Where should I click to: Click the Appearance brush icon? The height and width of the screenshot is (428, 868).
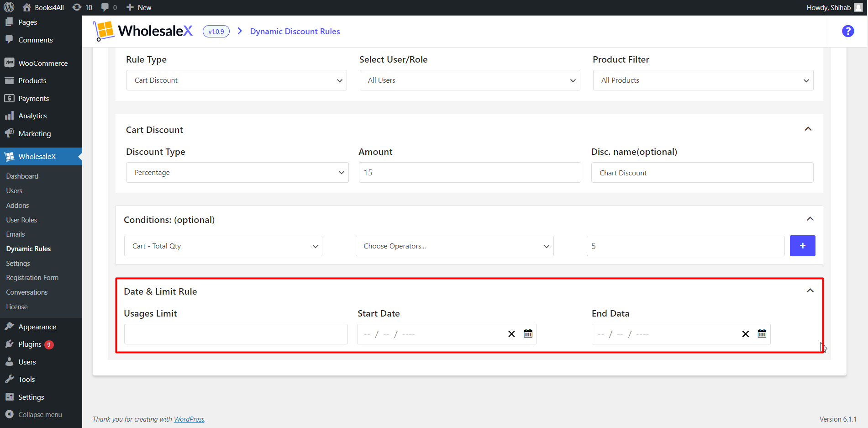tap(9, 326)
